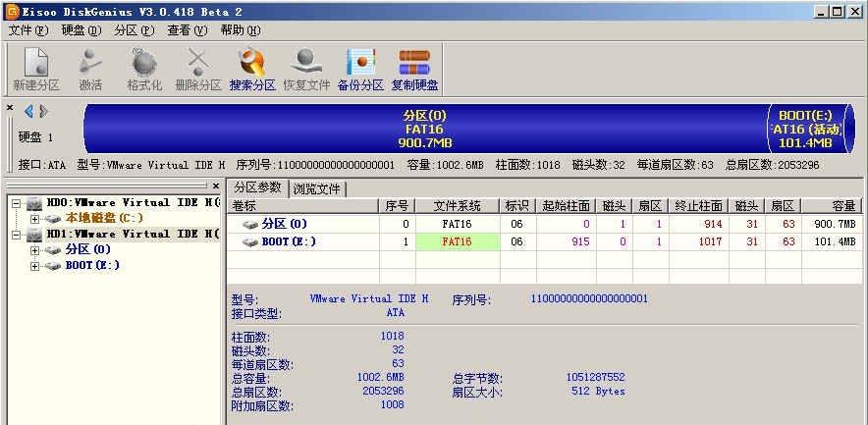Switch to the 分区参数 tab
Screen dimensions: 868x425
click(258, 187)
